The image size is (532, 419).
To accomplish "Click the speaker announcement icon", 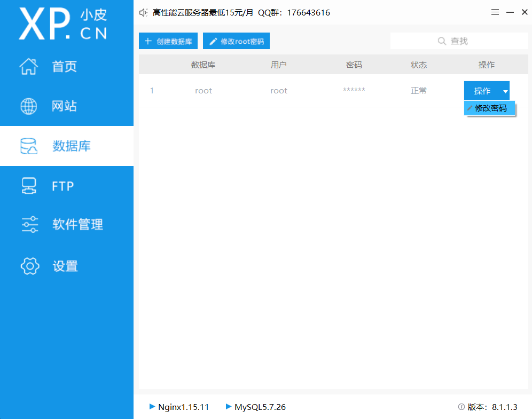I will pos(143,12).
